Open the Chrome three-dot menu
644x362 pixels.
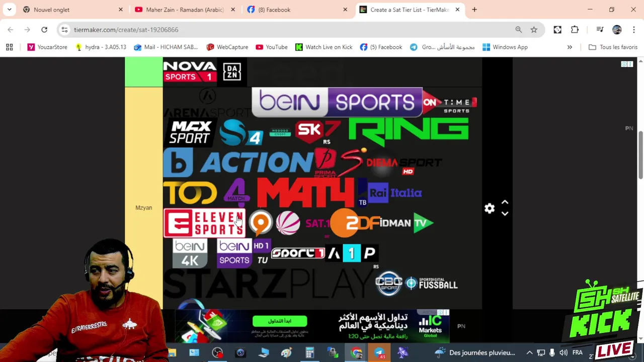tap(633, 30)
